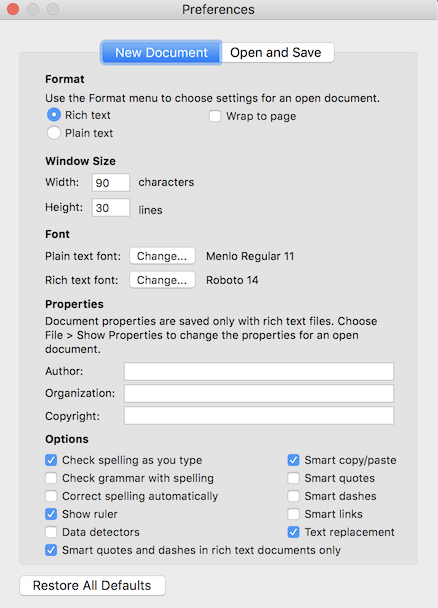Disable Check spelling as you type
Screen dimensions: 438x608
pos(51,460)
